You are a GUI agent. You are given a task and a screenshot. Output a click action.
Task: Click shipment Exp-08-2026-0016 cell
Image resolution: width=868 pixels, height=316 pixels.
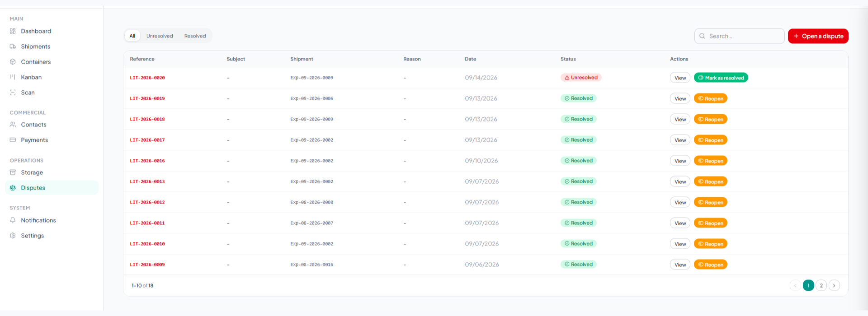[311, 265]
